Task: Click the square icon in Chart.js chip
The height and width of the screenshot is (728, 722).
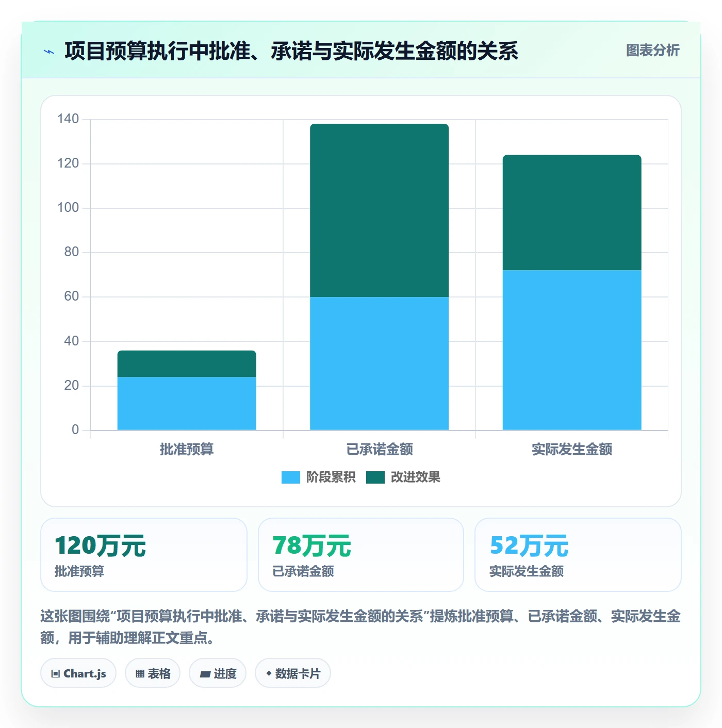Action: click(56, 673)
